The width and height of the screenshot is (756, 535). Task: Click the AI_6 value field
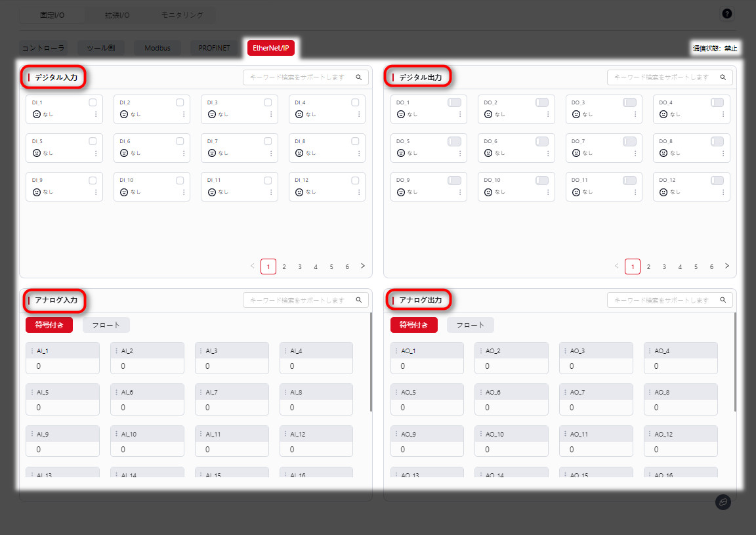pos(147,407)
